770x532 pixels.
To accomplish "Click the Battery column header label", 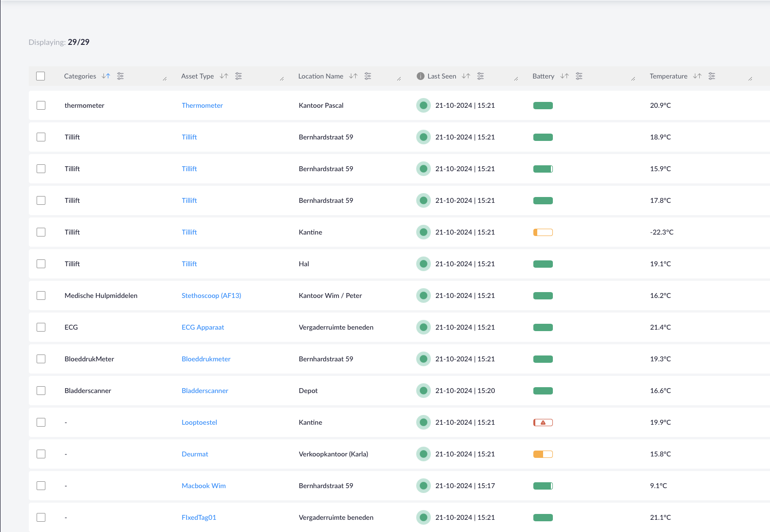I will 543,76.
